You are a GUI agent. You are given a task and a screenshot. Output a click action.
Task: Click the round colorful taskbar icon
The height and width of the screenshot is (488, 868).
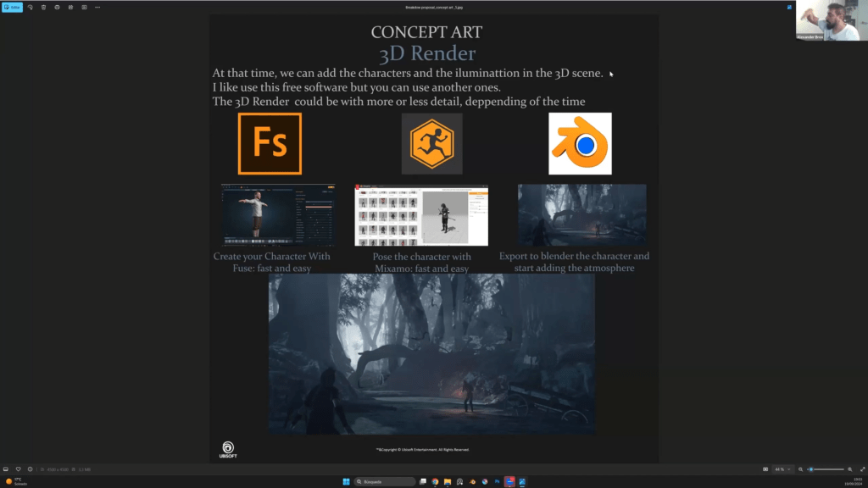point(484,481)
